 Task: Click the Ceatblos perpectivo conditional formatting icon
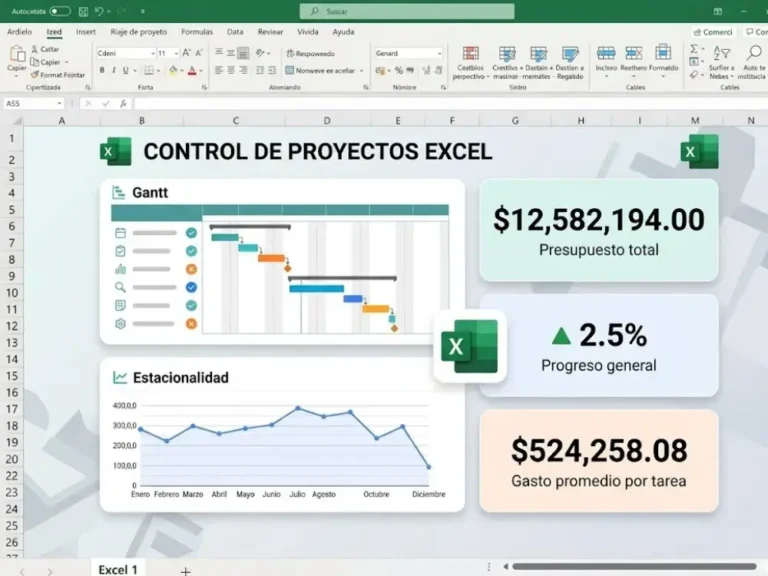[x=470, y=53]
